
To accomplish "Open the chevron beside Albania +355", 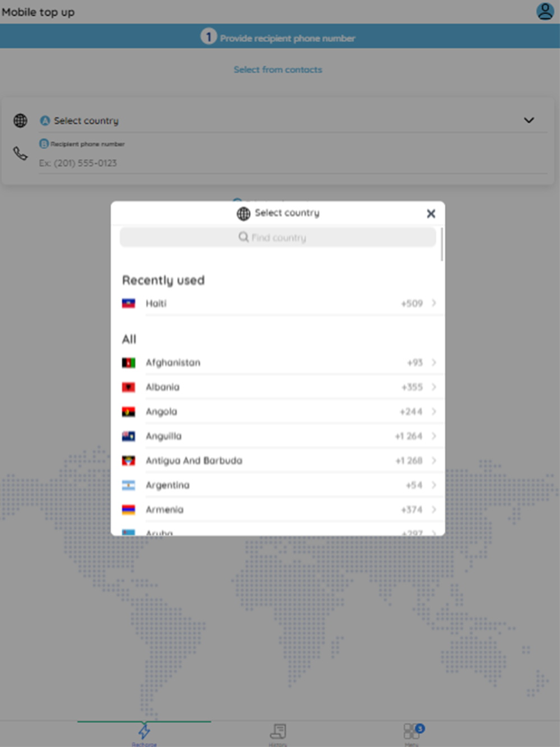I will [x=434, y=387].
